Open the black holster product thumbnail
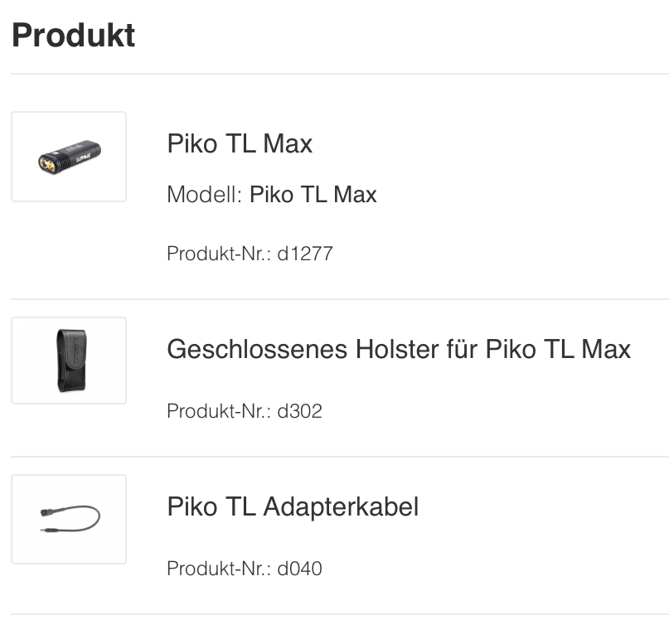 pyautogui.click(x=69, y=361)
